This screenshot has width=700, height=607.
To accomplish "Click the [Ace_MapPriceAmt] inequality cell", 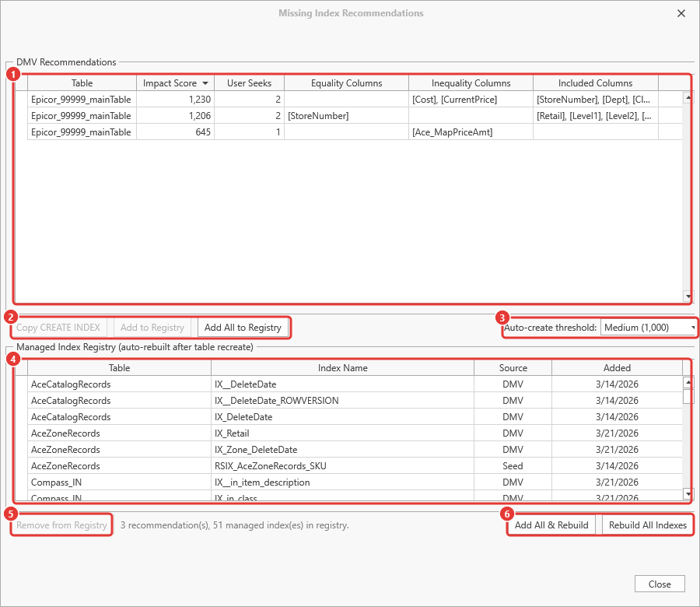I will [x=471, y=132].
